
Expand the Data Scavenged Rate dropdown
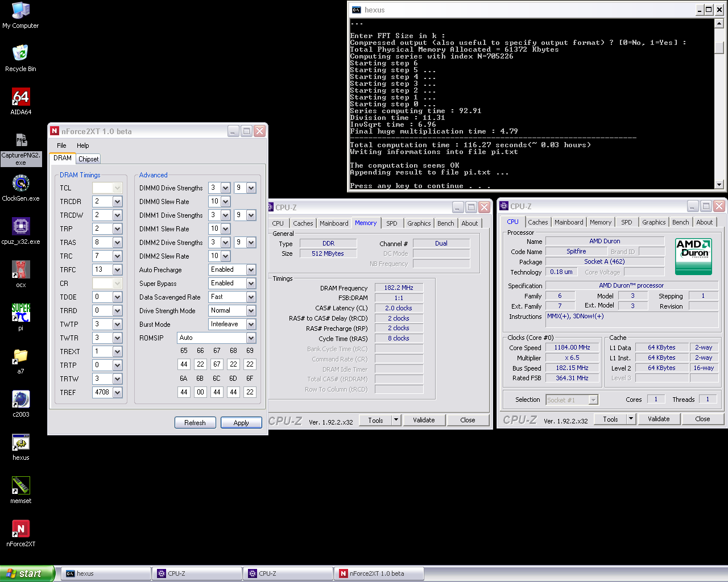(x=251, y=297)
